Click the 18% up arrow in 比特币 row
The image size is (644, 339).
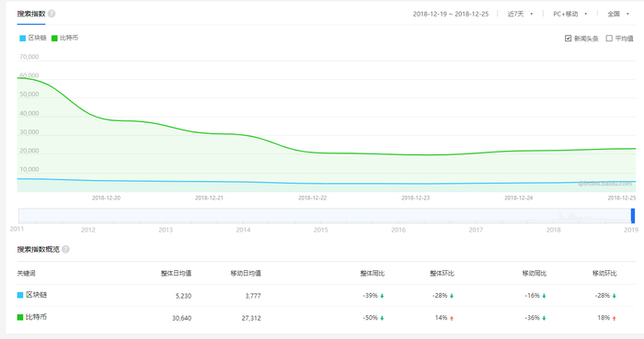614,318
